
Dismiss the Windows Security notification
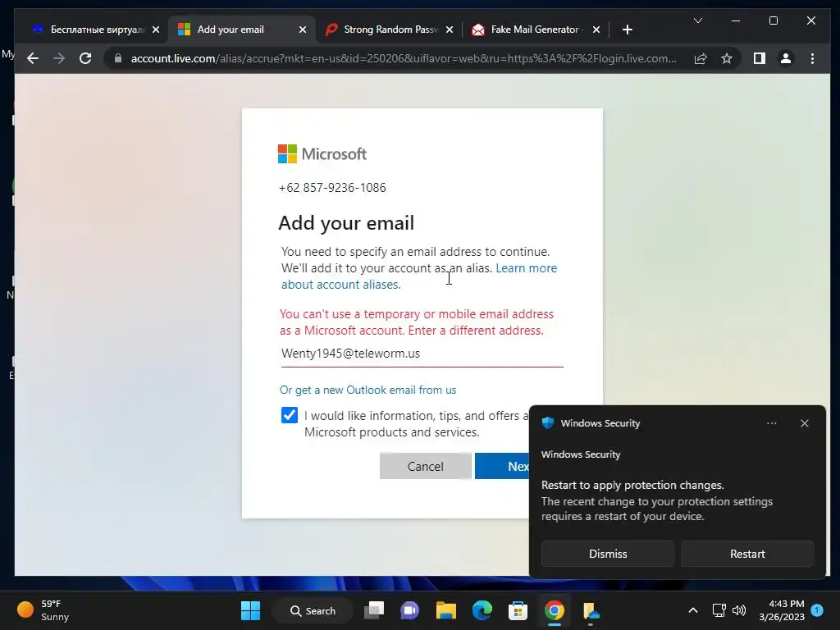pyautogui.click(x=608, y=554)
